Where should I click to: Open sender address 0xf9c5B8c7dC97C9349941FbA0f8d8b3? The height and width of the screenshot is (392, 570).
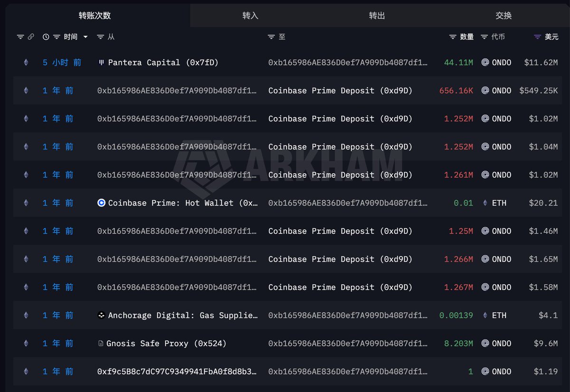(178, 371)
